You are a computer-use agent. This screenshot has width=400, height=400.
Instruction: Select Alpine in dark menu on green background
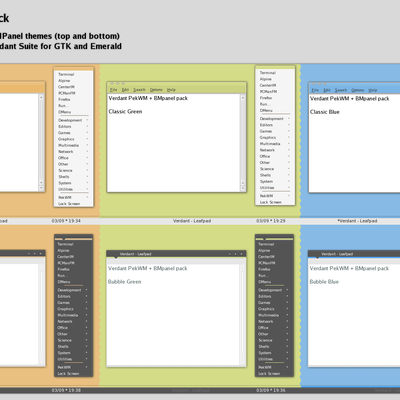tap(264, 251)
